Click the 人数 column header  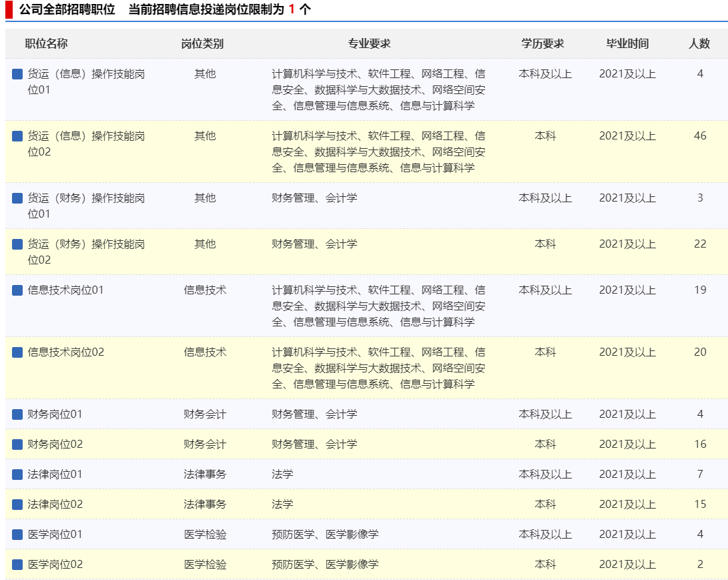coord(699,43)
